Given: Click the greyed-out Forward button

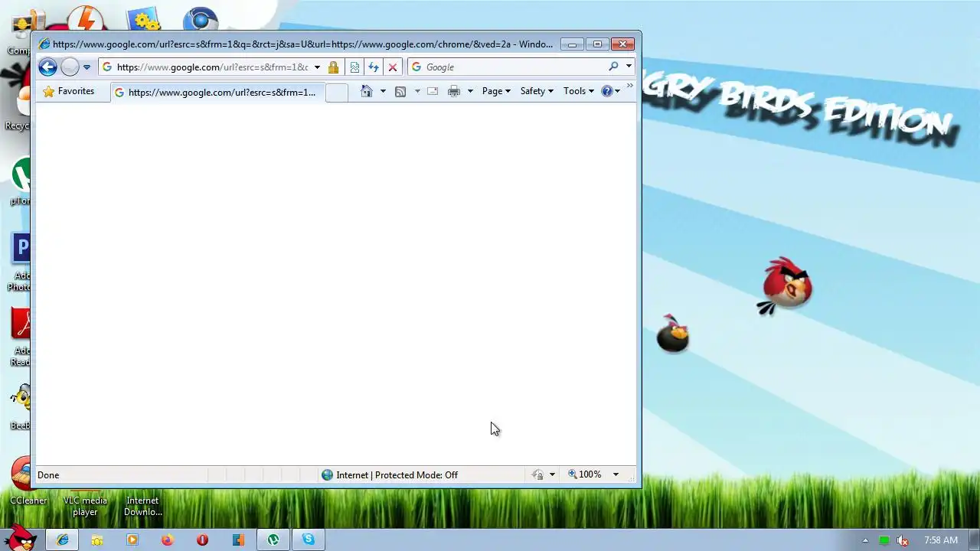Looking at the screenshot, I should (x=70, y=67).
